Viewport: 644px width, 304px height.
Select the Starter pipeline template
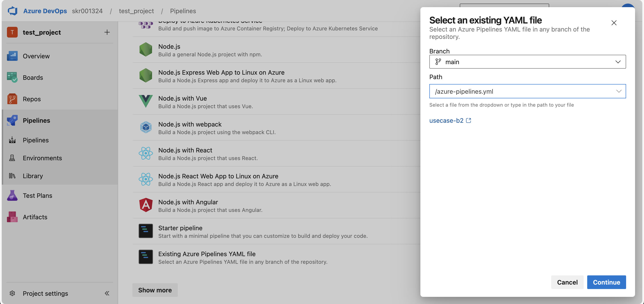(x=180, y=228)
